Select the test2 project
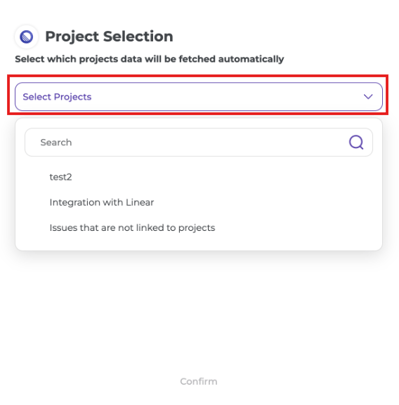399x405 pixels. click(x=61, y=177)
